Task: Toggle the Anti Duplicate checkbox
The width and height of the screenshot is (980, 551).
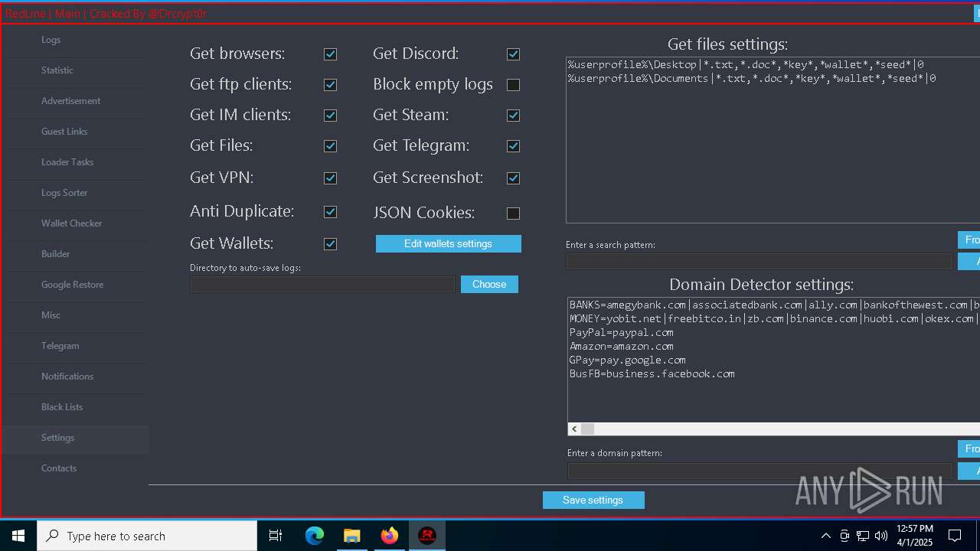Action: (330, 212)
